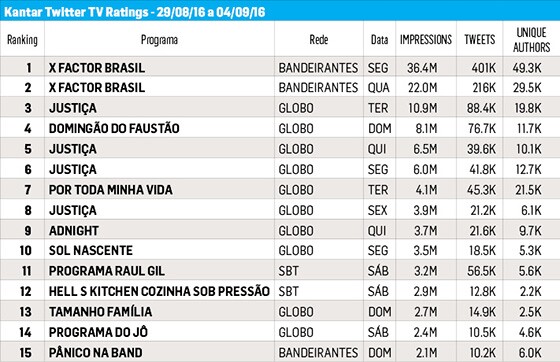The height and width of the screenshot is (362, 560).
Task: Select the Ranking column header
Action: (22, 40)
